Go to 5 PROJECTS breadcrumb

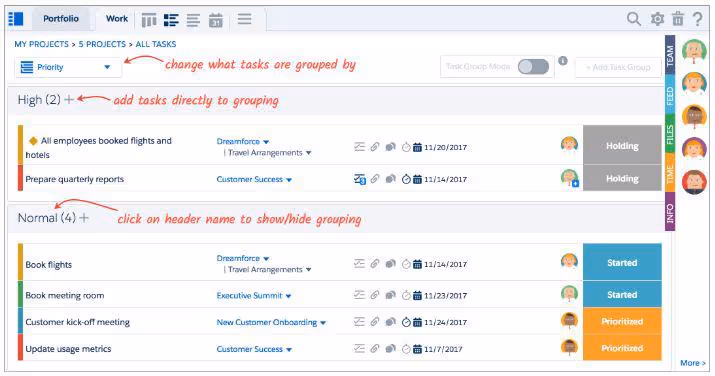[102, 44]
